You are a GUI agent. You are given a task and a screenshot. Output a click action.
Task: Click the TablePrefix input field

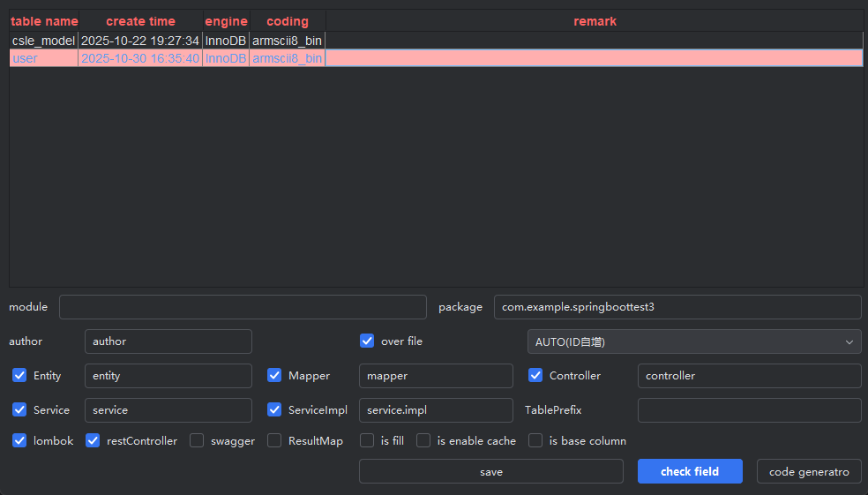pyautogui.click(x=749, y=410)
